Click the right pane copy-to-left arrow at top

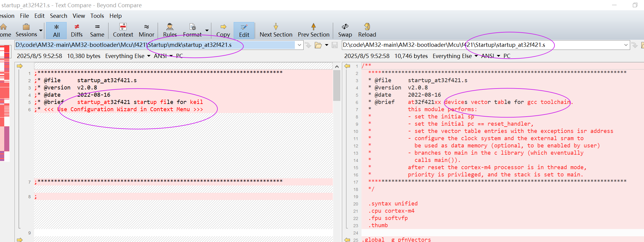347,66
